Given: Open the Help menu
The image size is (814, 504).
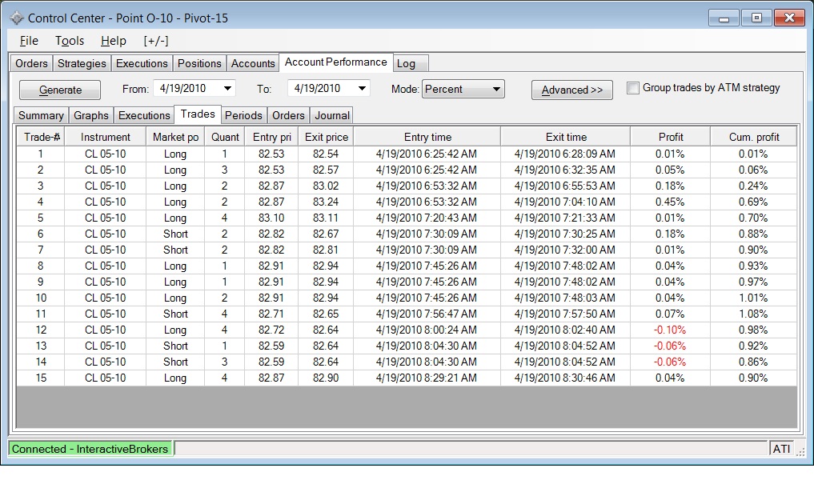Looking at the screenshot, I should point(113,41).
